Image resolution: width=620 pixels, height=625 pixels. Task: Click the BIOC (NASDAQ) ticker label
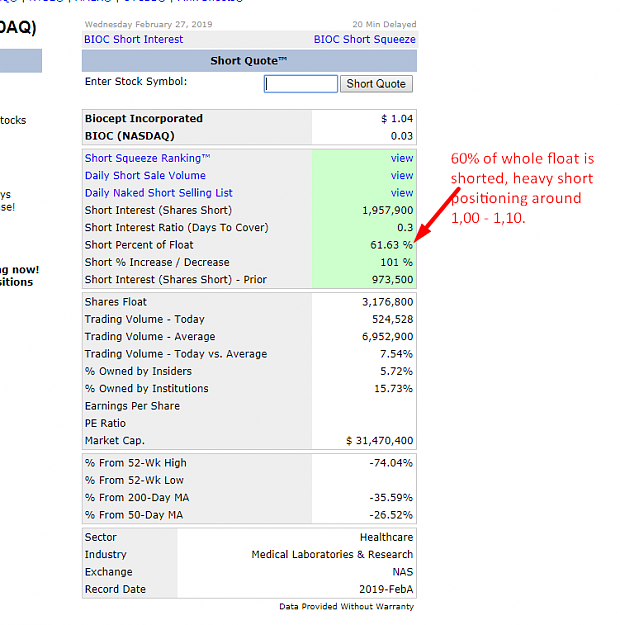coord(130,136)
